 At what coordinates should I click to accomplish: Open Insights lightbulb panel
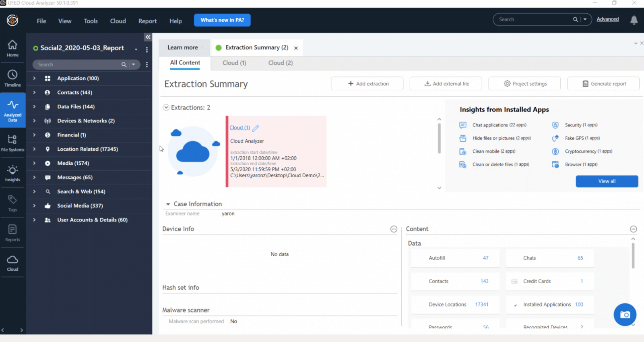pyautogui.click(x=12, y=173)
